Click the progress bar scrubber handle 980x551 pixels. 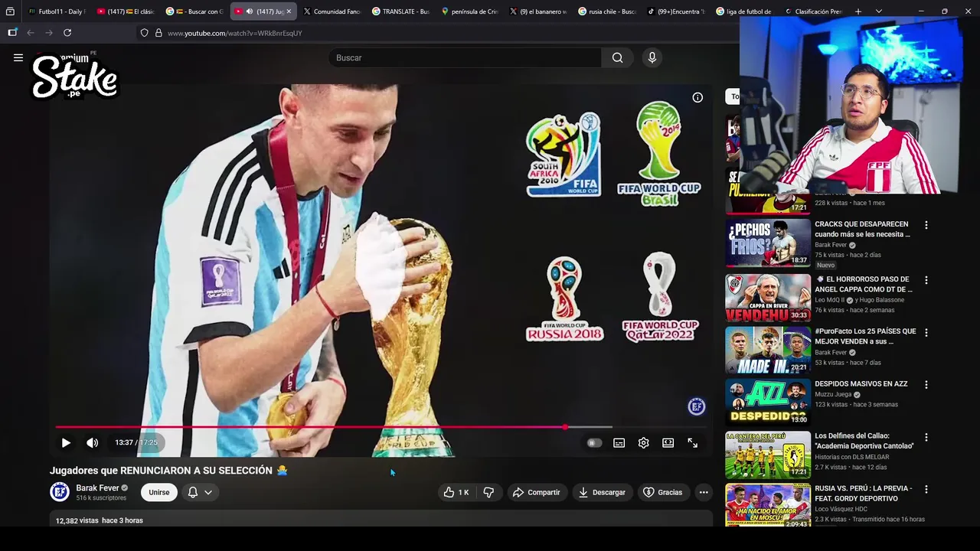click(565, 427)
